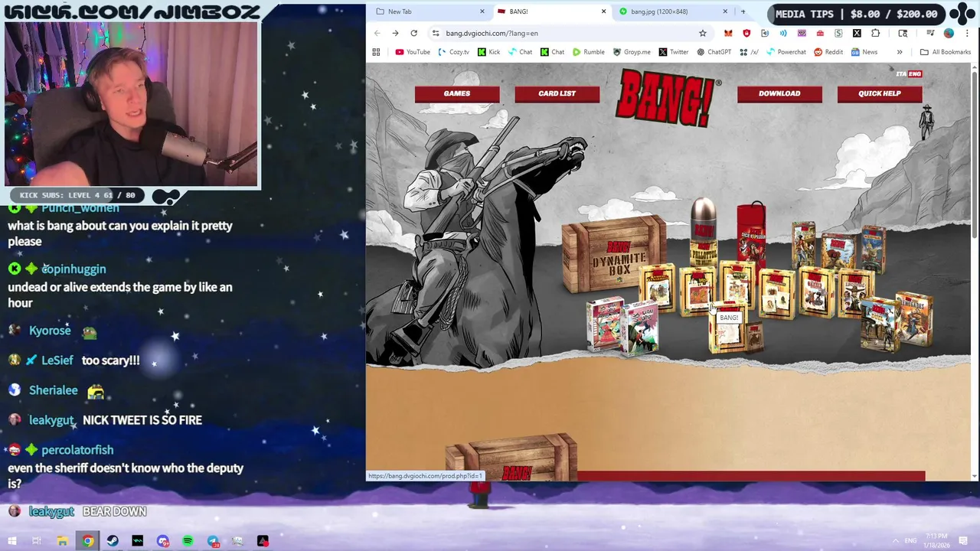
Task: Open the Extensions puzzle piece menu
Action: coord(875,33)
